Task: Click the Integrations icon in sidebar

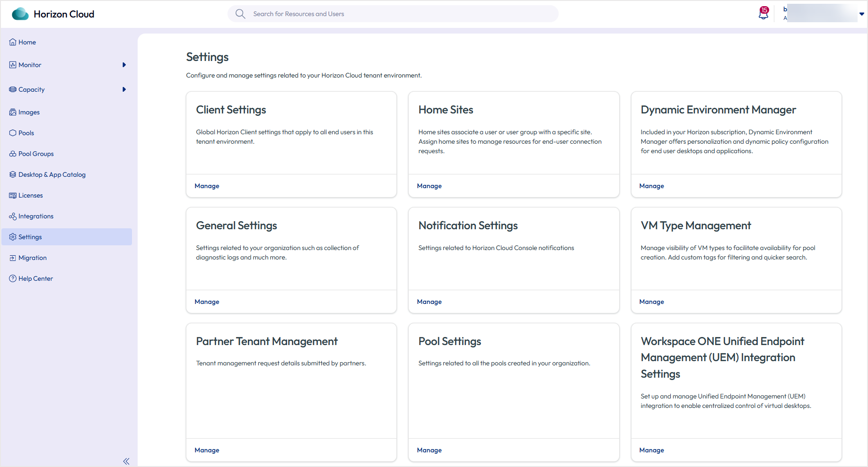Action: (13, 216)
